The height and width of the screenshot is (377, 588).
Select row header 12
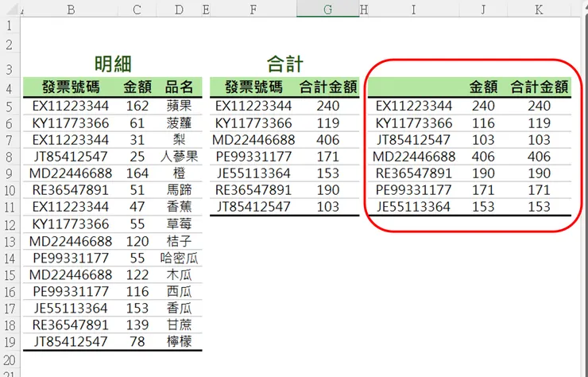10,224
